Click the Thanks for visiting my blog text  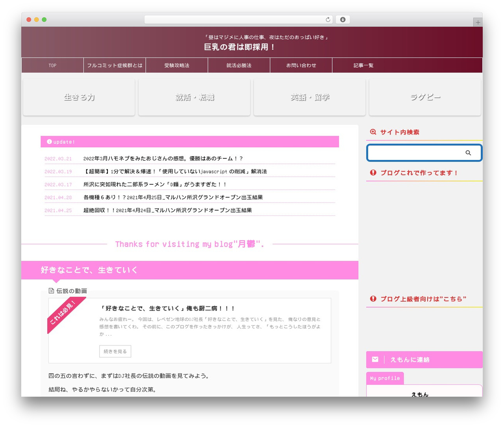click(189, 244)
